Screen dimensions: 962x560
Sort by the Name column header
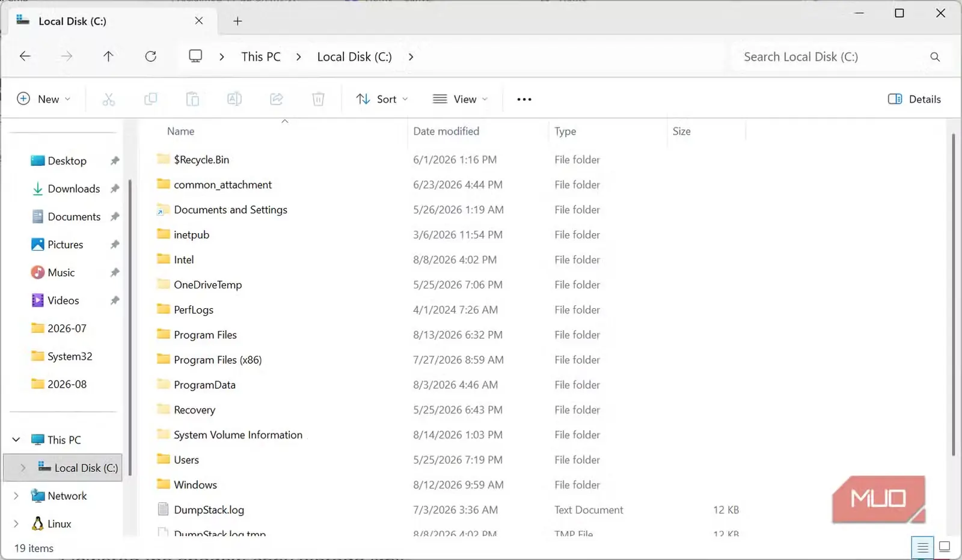point(181,131)
